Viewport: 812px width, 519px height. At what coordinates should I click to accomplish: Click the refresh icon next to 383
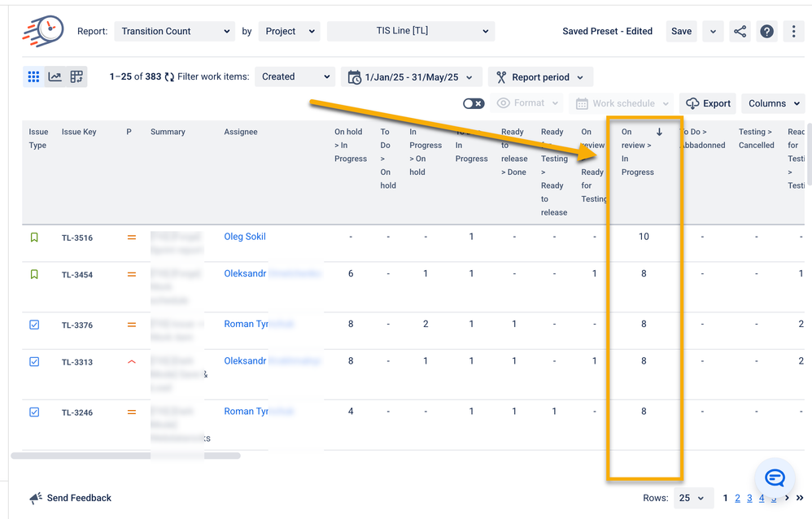169,76
